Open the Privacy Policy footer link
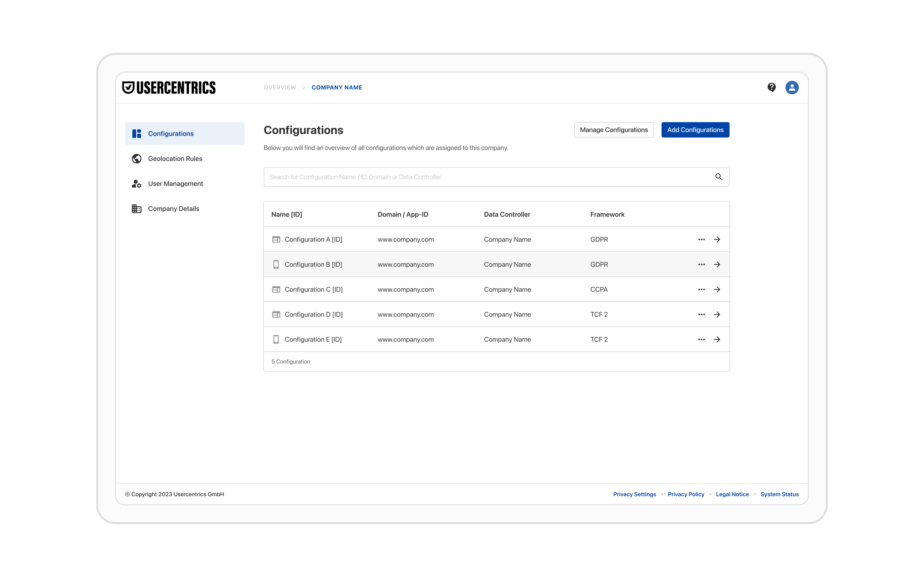 click(x=686, y=494)
